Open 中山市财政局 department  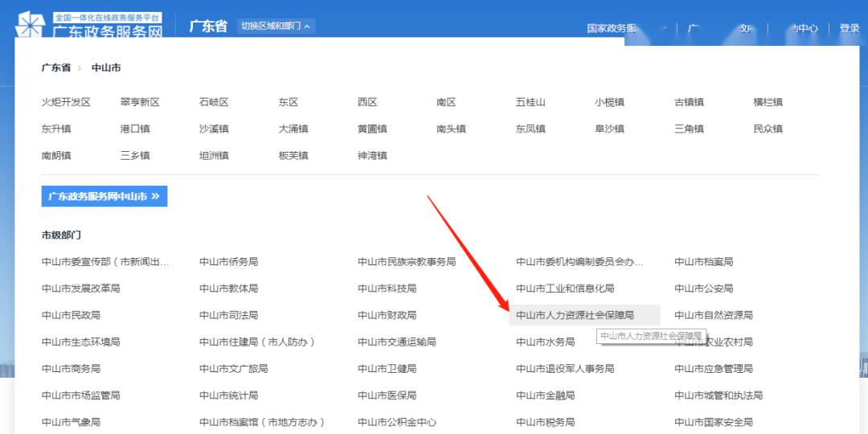(x=387, y=316)
